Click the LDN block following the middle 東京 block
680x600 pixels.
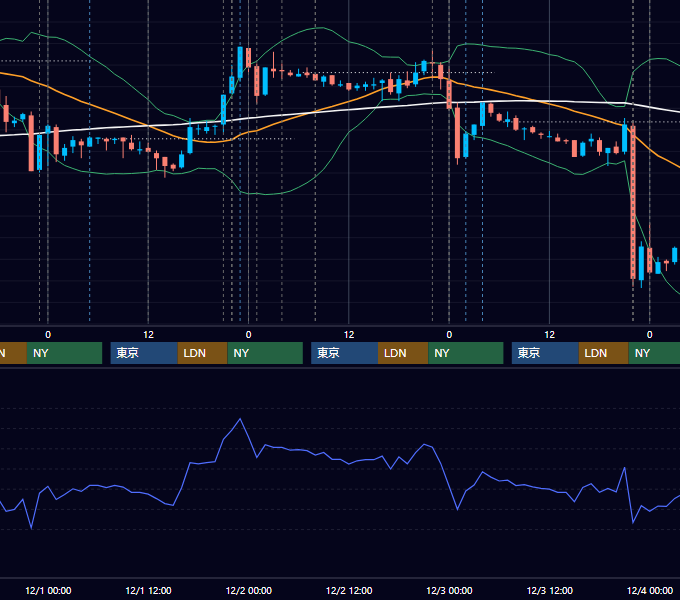(403, 353)
